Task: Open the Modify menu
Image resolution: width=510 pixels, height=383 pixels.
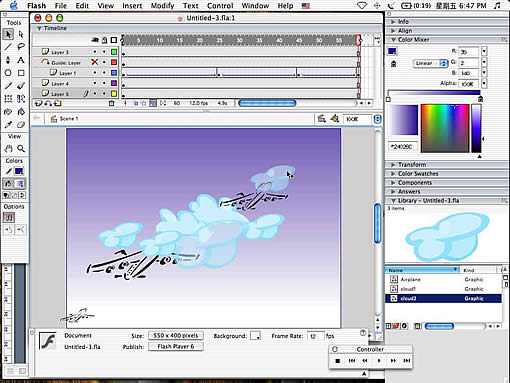Action: coord(162,6)
